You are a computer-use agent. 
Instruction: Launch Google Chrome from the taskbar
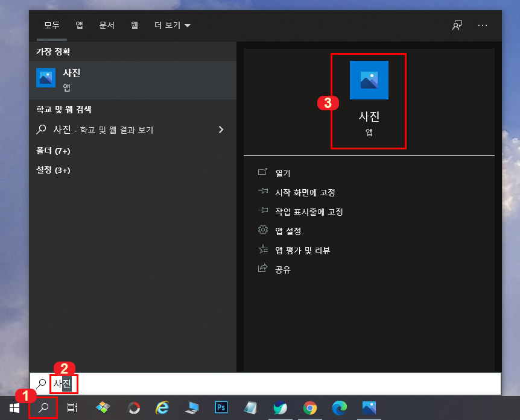pyautogui.click(x=310, y=407)
